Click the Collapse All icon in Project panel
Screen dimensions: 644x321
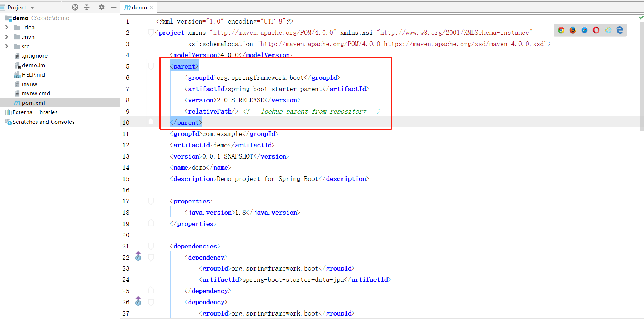pyautogui.click(x=87, y=7)
